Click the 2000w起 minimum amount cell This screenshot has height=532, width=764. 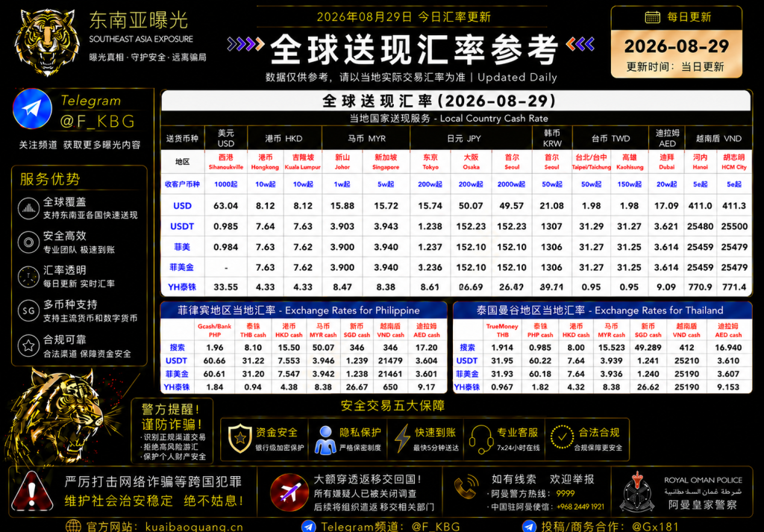(x=511, y=184)
